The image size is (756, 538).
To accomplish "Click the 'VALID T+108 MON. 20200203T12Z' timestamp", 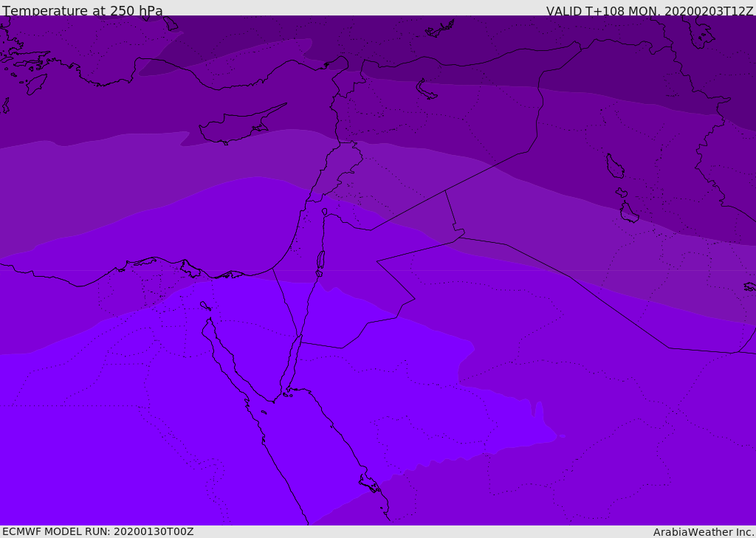I will pyautogui.click(x=650, y=10).
